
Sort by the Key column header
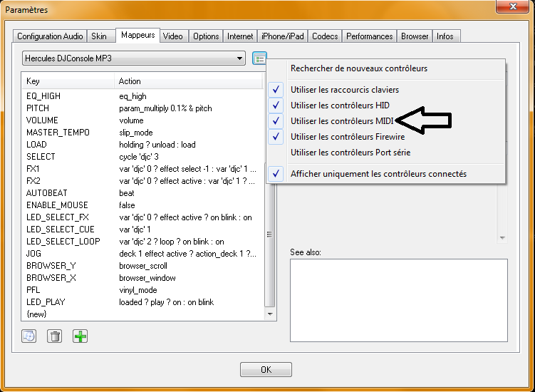coord(68,81)
